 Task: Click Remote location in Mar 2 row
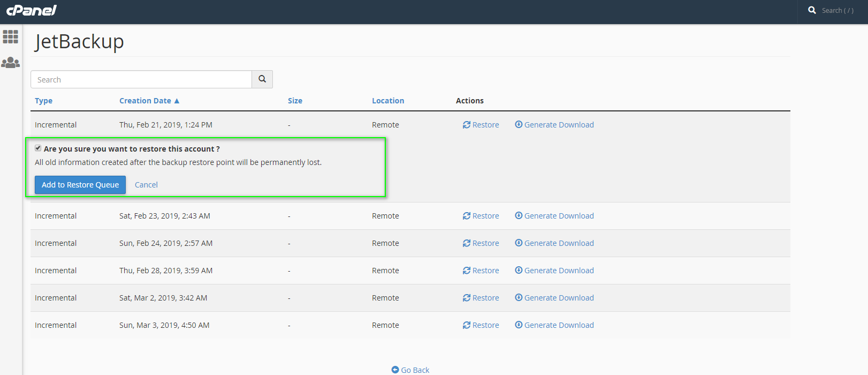pos(385,298)
